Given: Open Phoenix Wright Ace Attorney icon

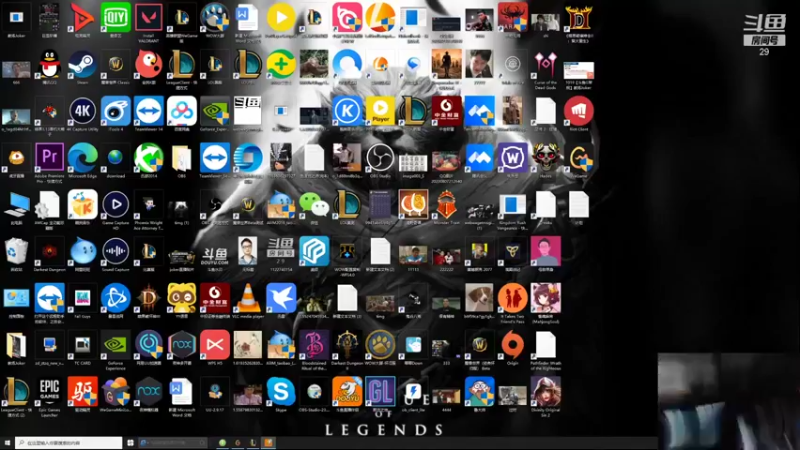Looking at the screenshot, I should (148, 205).
